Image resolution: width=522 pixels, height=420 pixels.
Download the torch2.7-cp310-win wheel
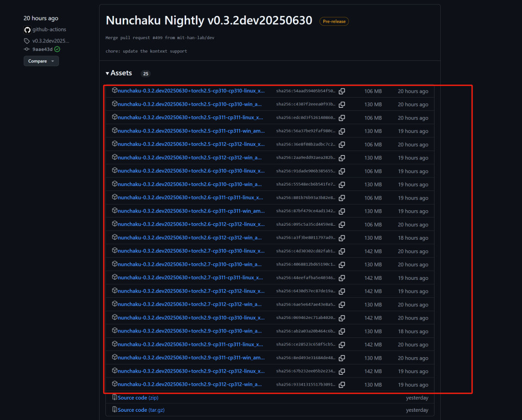pyautogui.click(x=190, y=264)
